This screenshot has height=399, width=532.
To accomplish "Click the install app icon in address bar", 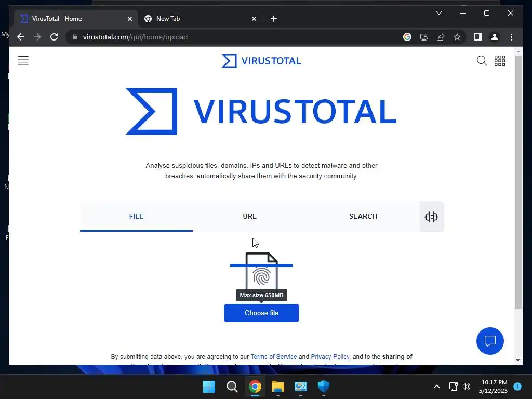I will [x=424, y=37].
